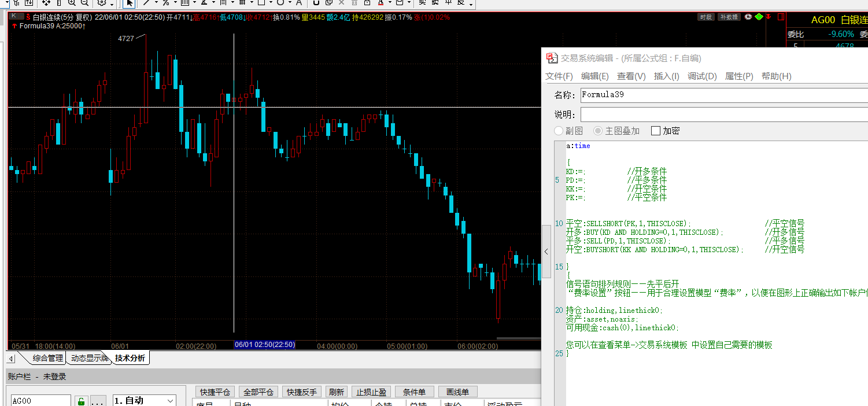The image size is (868, 406).
Task: Click the green diamond icon on chart
Action: [x=759, y=17]
